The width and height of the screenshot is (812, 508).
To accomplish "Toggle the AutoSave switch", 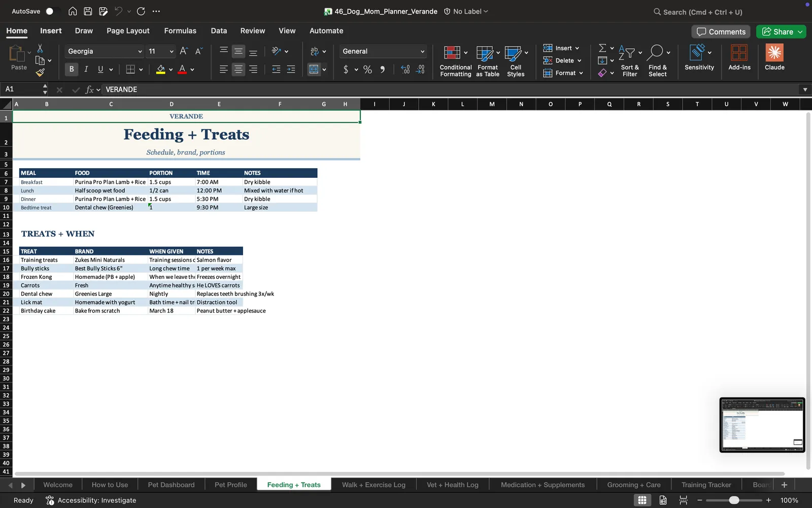I will (x=50, y=11).
